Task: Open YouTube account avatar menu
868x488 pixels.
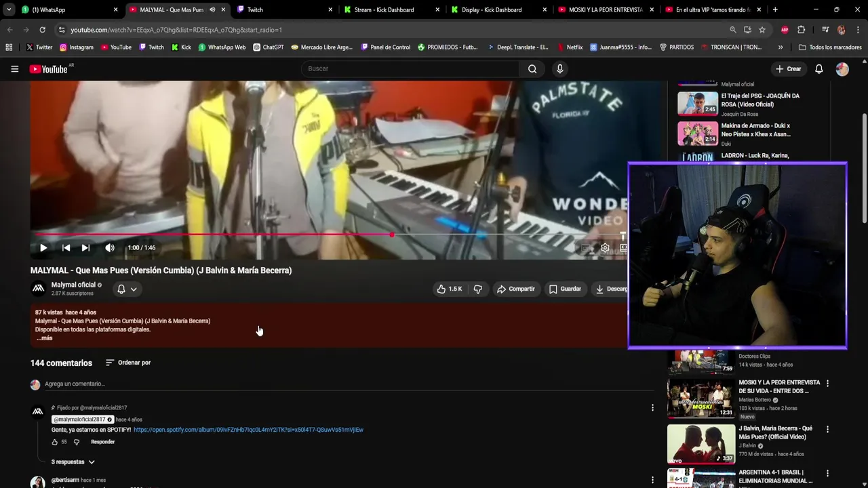Action: [842, 68]
